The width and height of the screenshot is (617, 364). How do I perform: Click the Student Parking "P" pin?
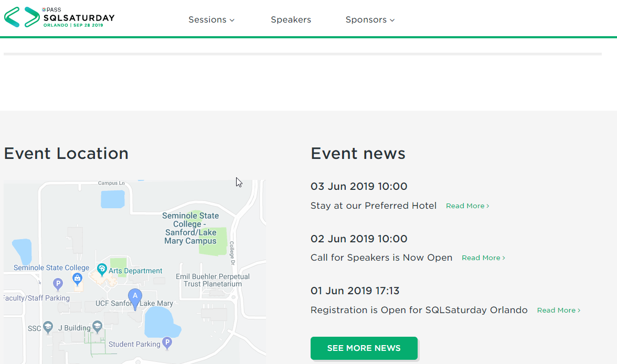click(x=167, y=343)
